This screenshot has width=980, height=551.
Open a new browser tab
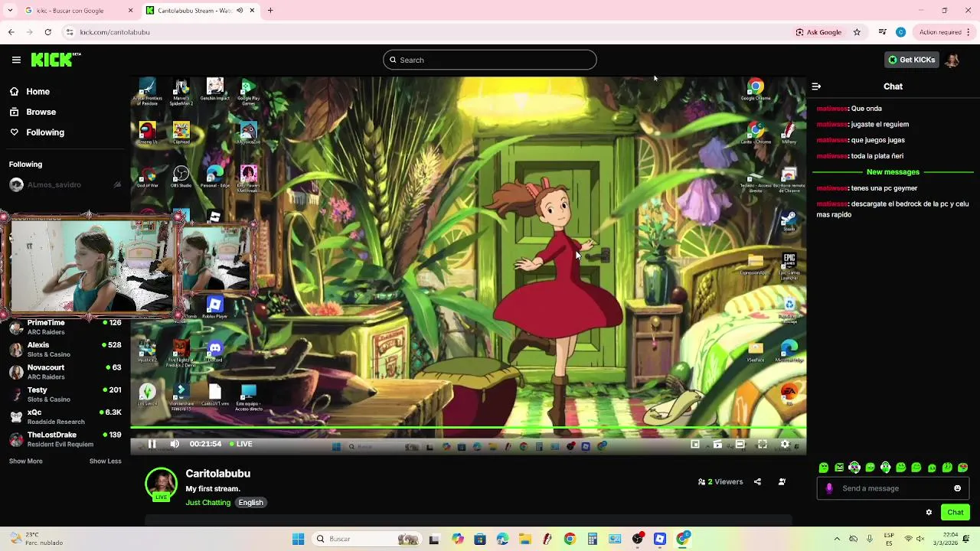click(270, 11)
